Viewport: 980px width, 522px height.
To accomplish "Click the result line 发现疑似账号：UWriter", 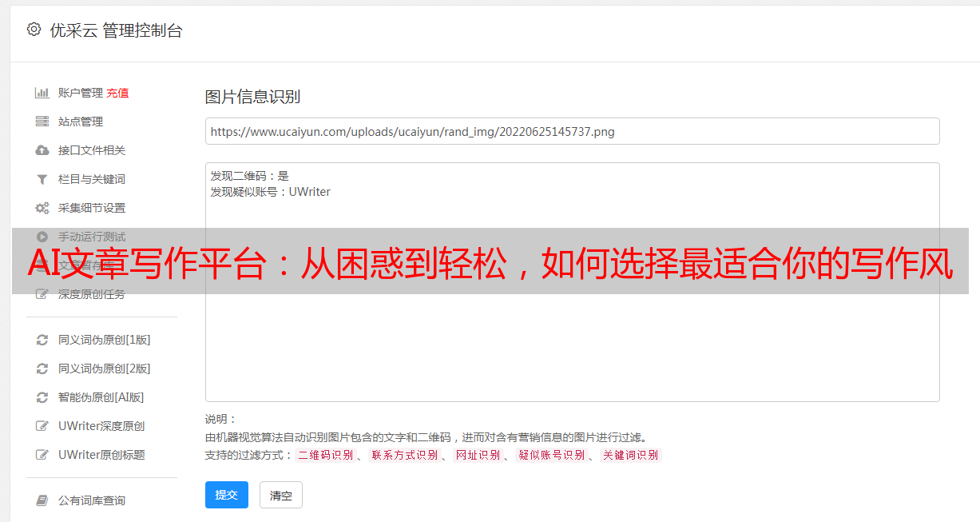I will 271,192.
